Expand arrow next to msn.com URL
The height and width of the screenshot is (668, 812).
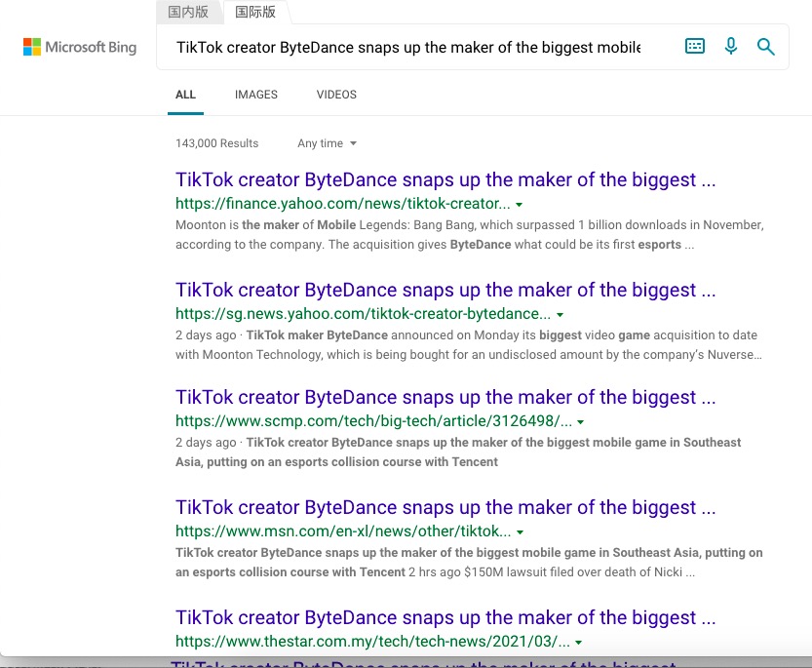(x=520, y=532)
